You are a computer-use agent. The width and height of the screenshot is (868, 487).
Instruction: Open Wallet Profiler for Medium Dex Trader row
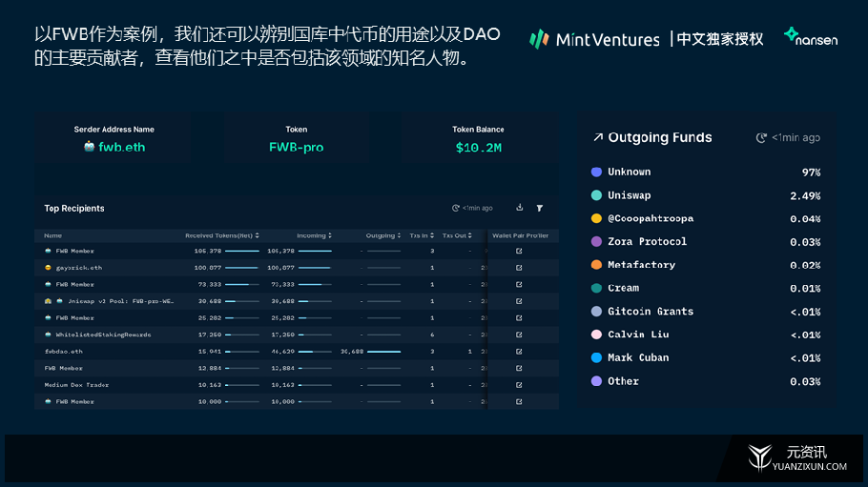519,385
